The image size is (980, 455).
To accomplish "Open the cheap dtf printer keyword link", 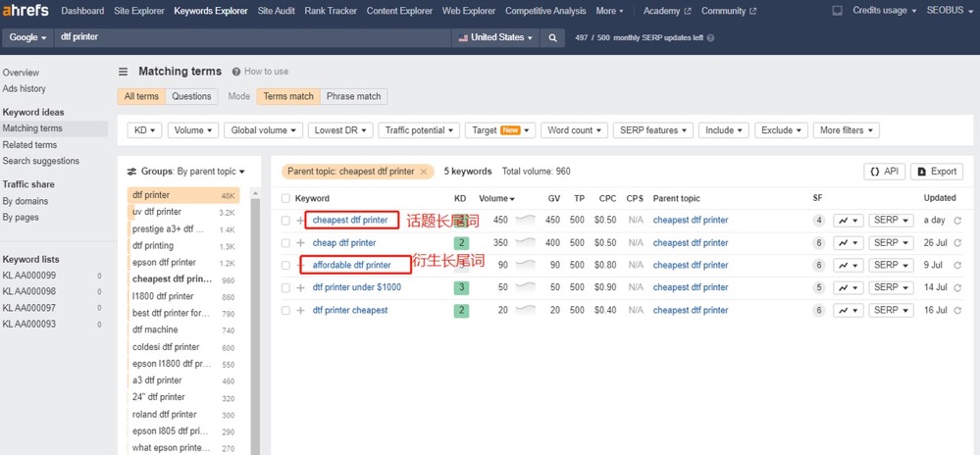I will 344,243.
